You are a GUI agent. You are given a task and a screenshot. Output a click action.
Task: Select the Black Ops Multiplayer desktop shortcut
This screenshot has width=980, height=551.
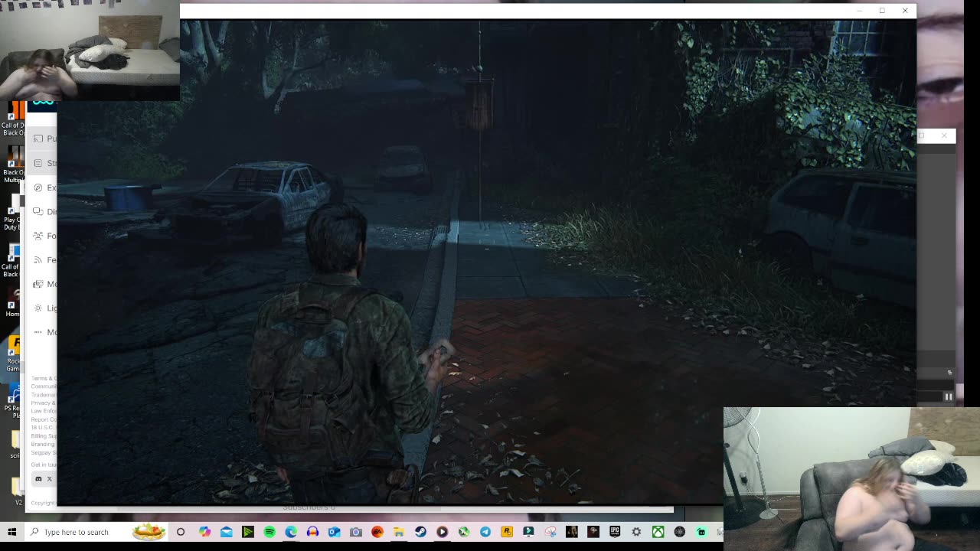click(13, 165)
